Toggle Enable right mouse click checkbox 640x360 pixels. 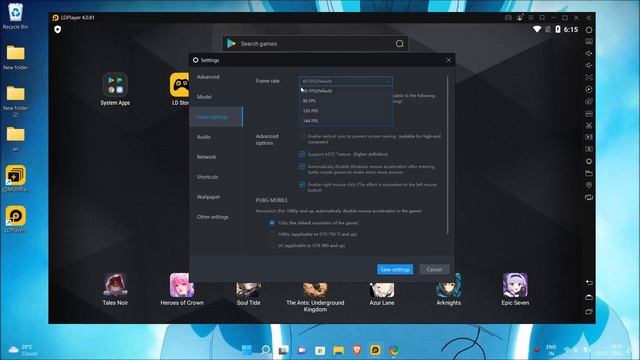pyautogui.click(x=302, y=184)
